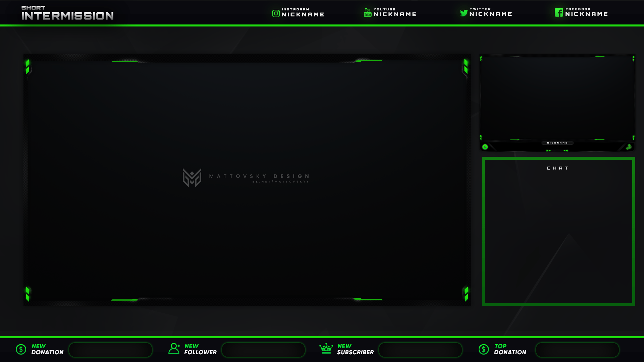Image resolution: width=644 pixels, height=362 pixels.
Task: Click the YouTube icon in header
Action: 367,12
